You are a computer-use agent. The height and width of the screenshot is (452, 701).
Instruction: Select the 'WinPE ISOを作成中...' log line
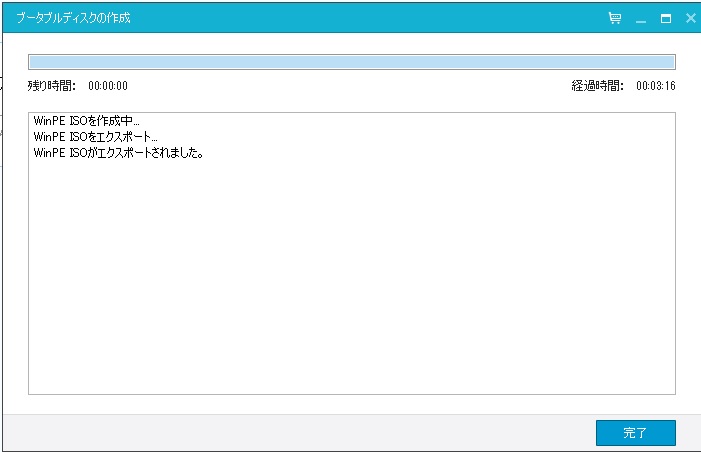(x=86, y=121)
